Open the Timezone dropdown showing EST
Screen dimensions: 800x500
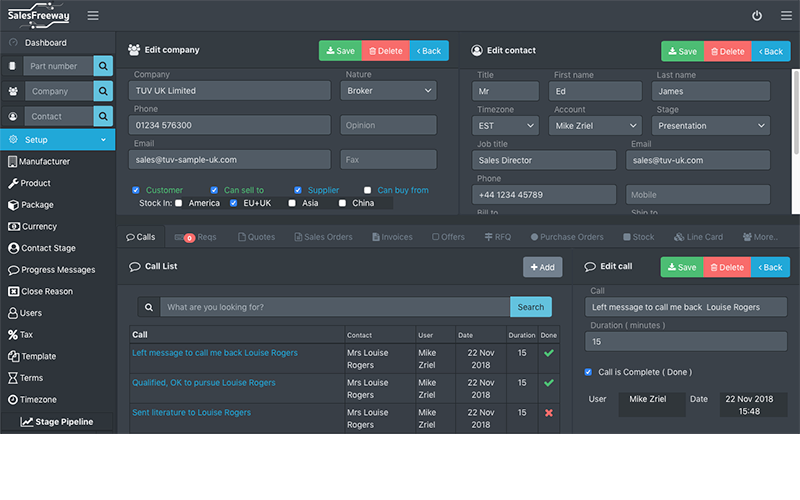pos(505,126)
